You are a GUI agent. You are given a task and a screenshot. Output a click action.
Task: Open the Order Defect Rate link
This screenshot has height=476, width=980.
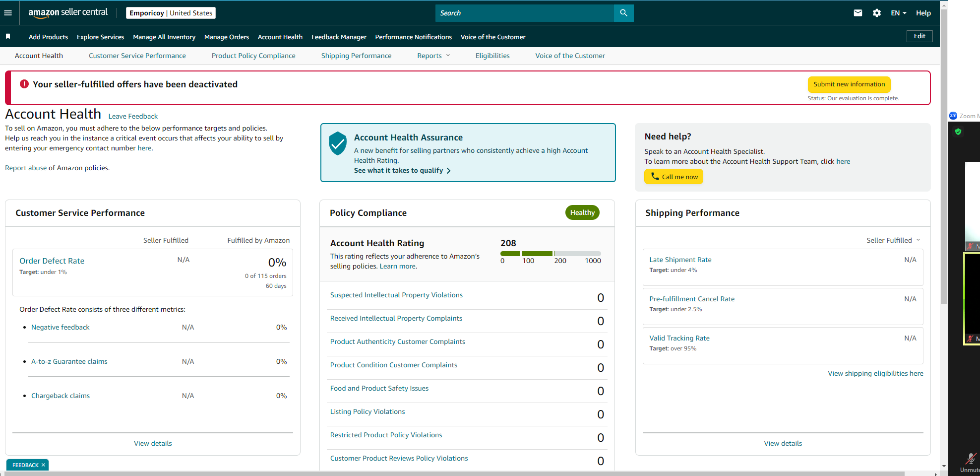[x=52, y=261]
